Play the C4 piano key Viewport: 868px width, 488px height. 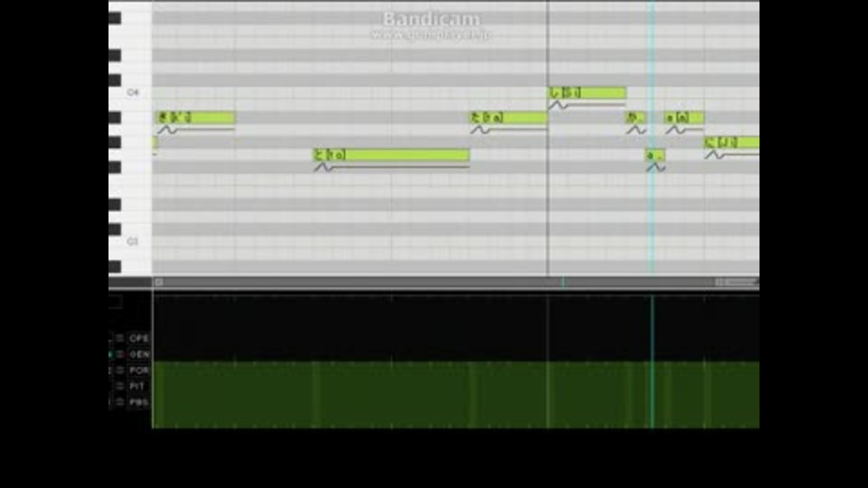(x=130, y=92)
